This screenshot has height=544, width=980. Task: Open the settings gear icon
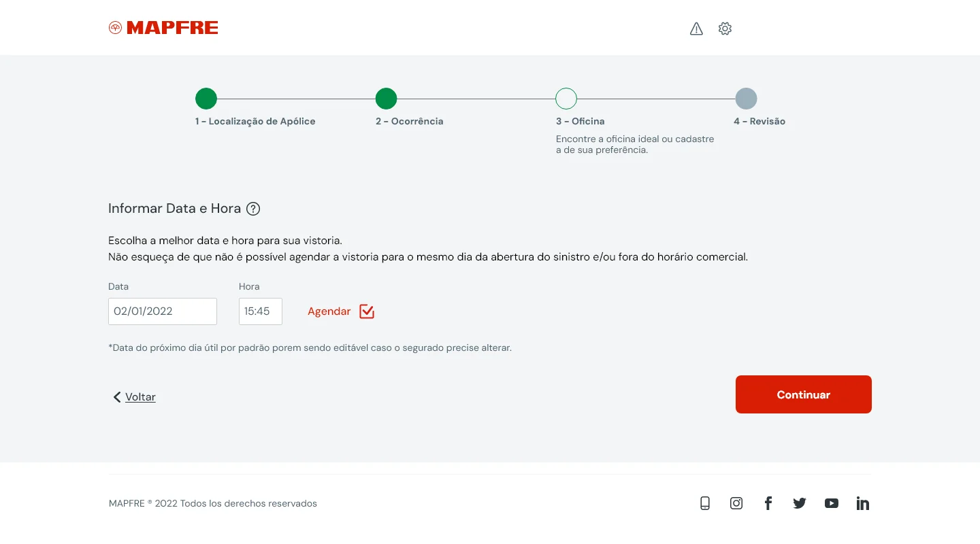[x=725, y=29]
